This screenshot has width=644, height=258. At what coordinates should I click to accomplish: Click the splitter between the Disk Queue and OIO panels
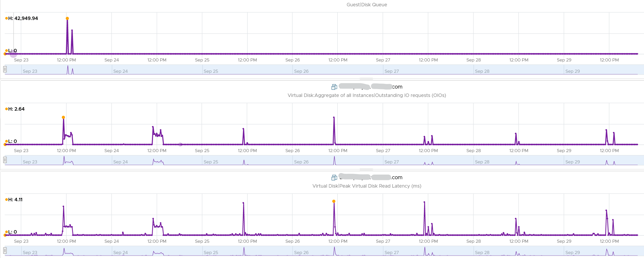pyautogui.click(x=366, y=79)
